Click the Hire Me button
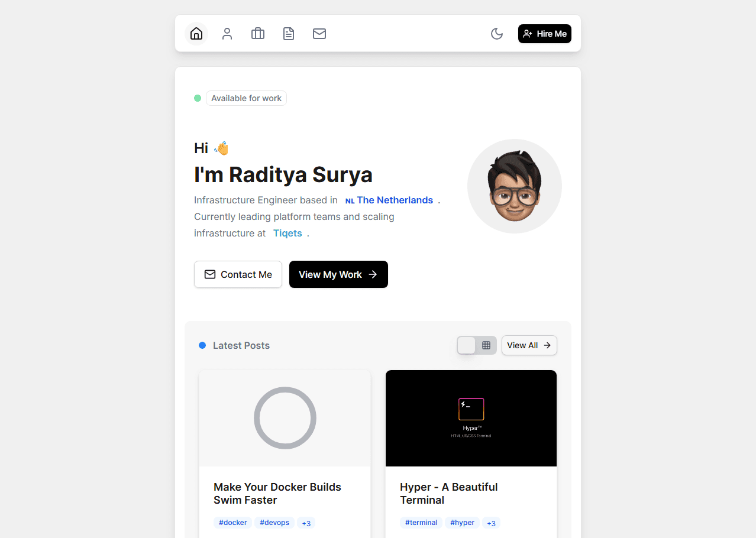 (x=545, y=34)
